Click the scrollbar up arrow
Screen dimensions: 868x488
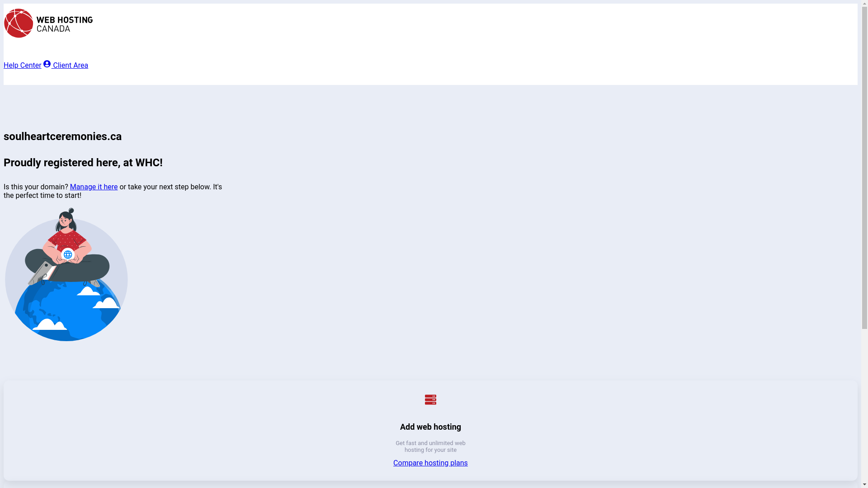point(864,4)
